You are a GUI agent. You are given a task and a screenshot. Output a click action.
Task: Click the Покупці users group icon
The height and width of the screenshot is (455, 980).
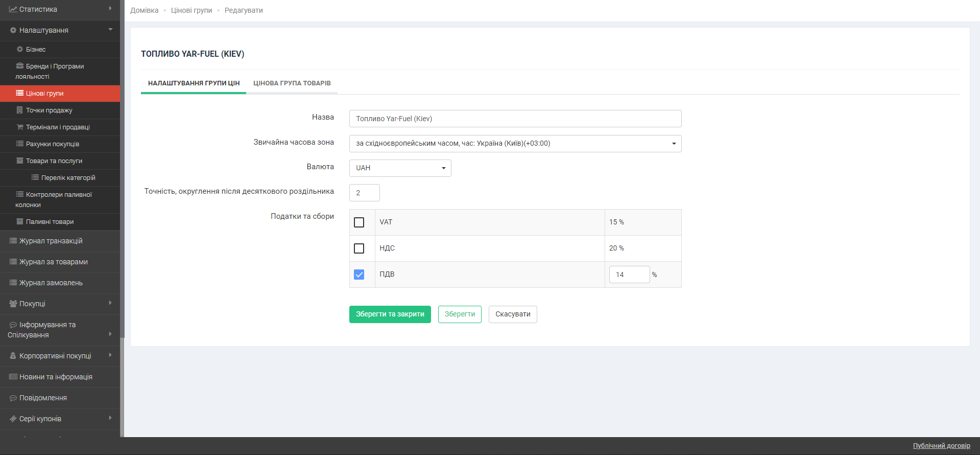click(x=13, y=304)
